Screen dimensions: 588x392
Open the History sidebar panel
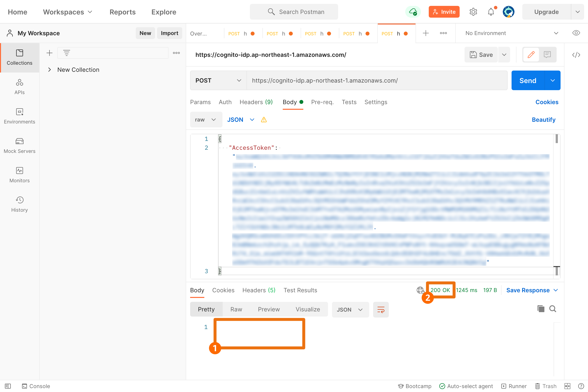click(x=20, y=205)
